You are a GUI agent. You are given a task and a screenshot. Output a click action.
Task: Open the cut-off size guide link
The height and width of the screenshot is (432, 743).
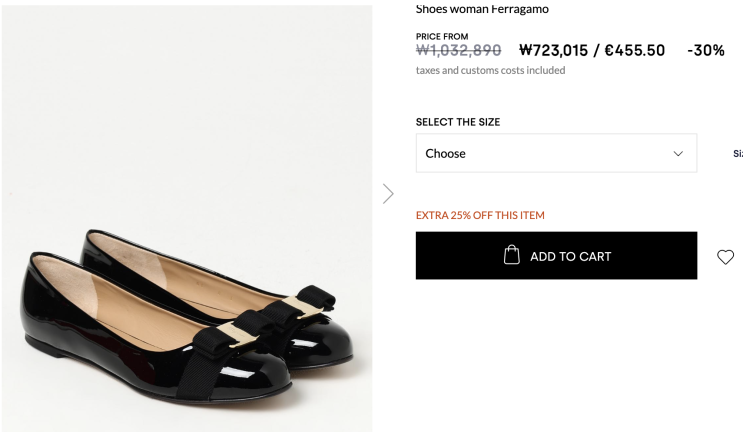pyautogui.click(x=738, y=154)
